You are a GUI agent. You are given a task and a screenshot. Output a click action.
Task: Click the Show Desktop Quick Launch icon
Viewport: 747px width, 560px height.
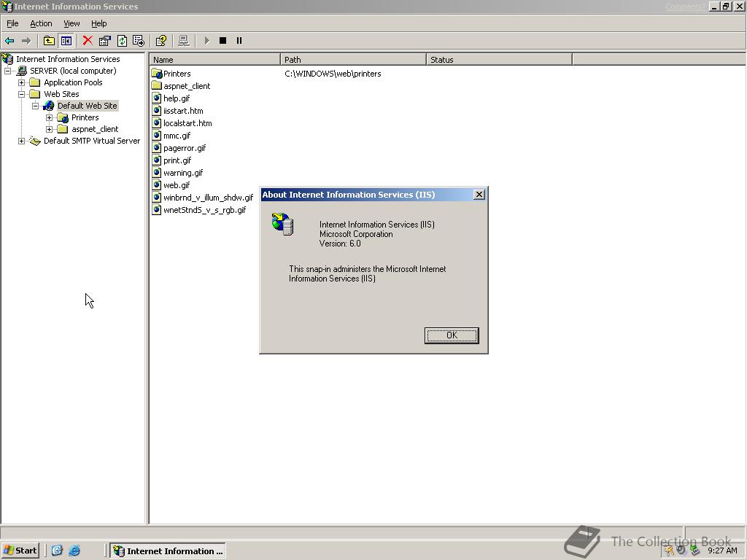tap(57, 551)
